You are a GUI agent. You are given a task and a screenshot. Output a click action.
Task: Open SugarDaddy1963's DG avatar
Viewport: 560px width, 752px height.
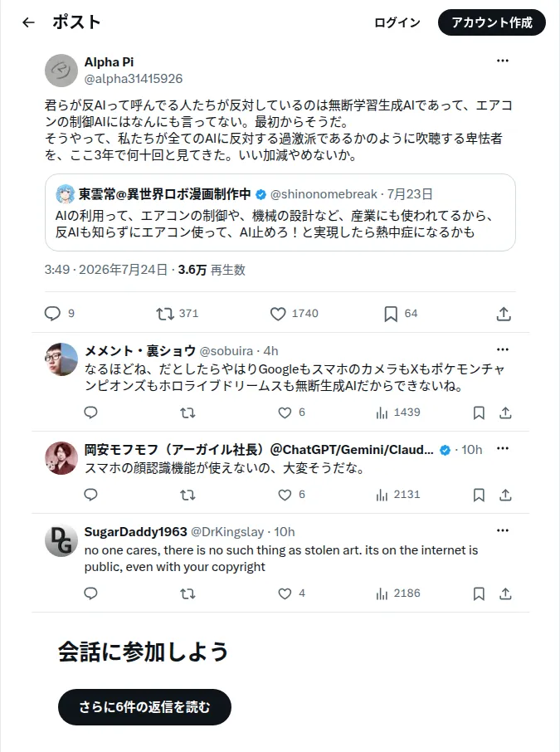[61, 540]
